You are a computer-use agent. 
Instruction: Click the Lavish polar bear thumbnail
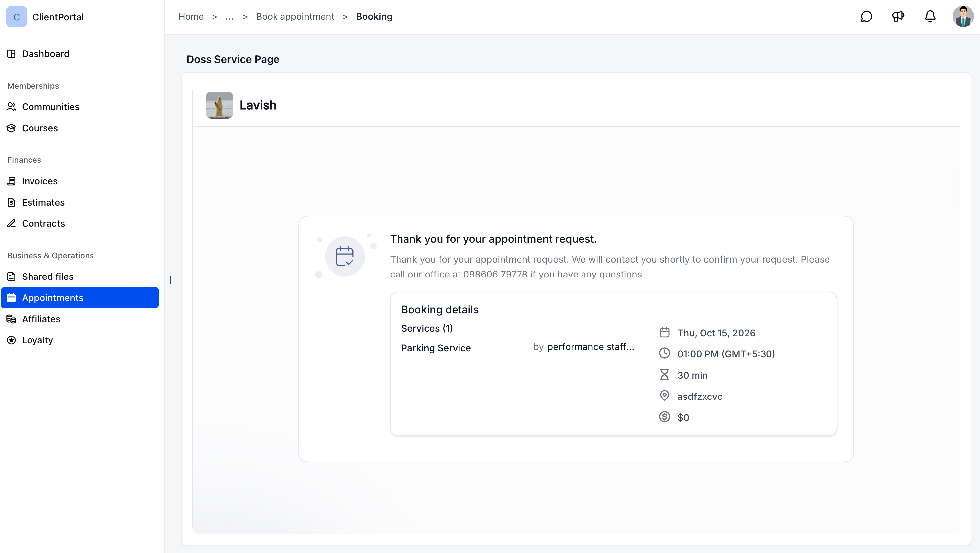pos(219,105)
